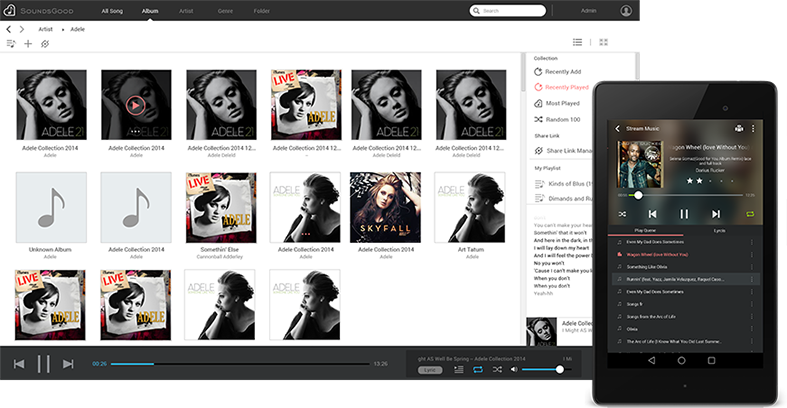Open the Skyfall album cover
Screen dimensions: 787x408
pyautogui.click(x=385, y=207)
